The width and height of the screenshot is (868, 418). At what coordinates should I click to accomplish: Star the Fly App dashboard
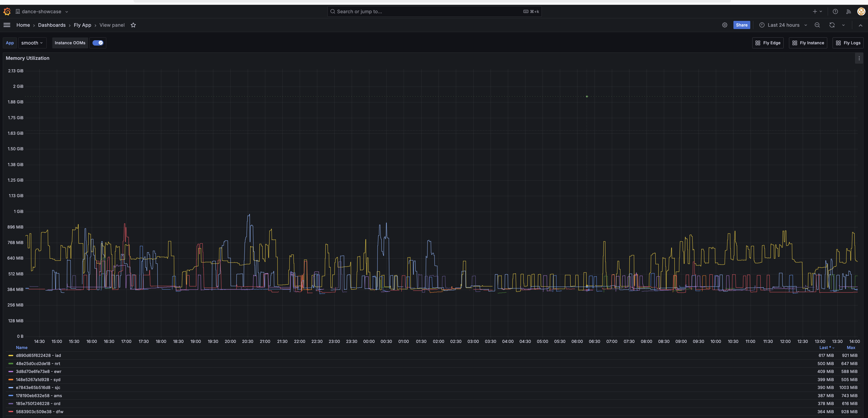(133, 25)
